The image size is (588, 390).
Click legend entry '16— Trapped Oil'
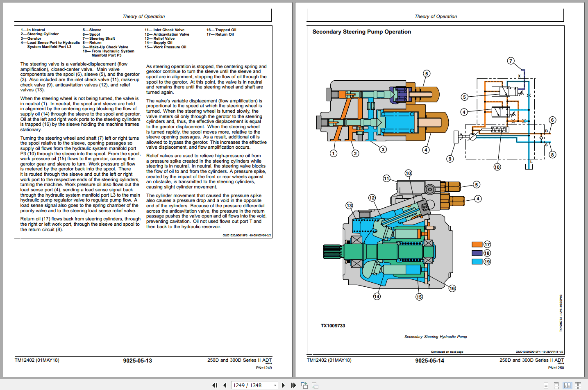[x=221, y=30]
